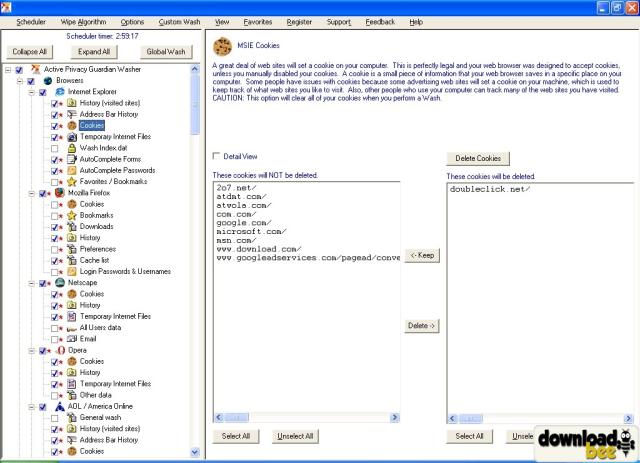Collapse the Browsers tree node
Screen dimensions: 640x463
pos(20,81)
